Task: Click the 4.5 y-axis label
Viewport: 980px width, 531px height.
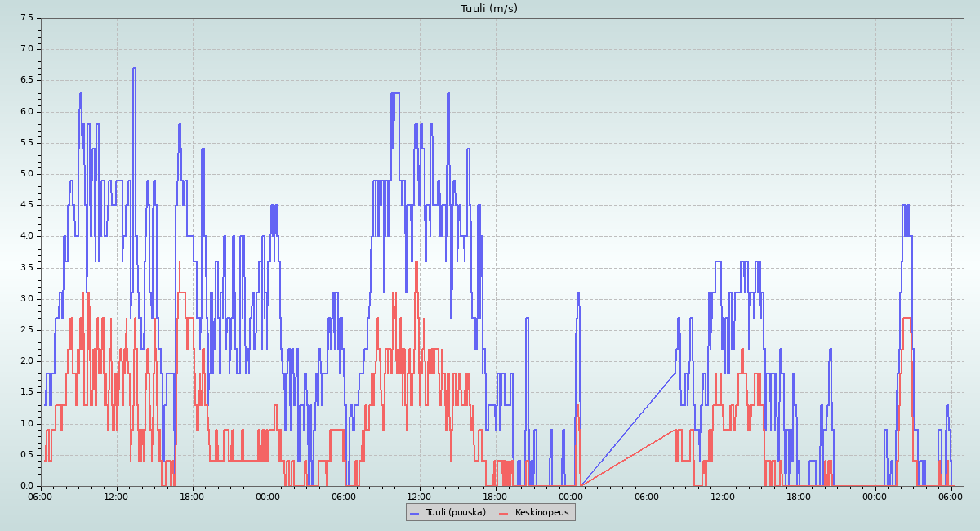Action: tap(26, 205)
